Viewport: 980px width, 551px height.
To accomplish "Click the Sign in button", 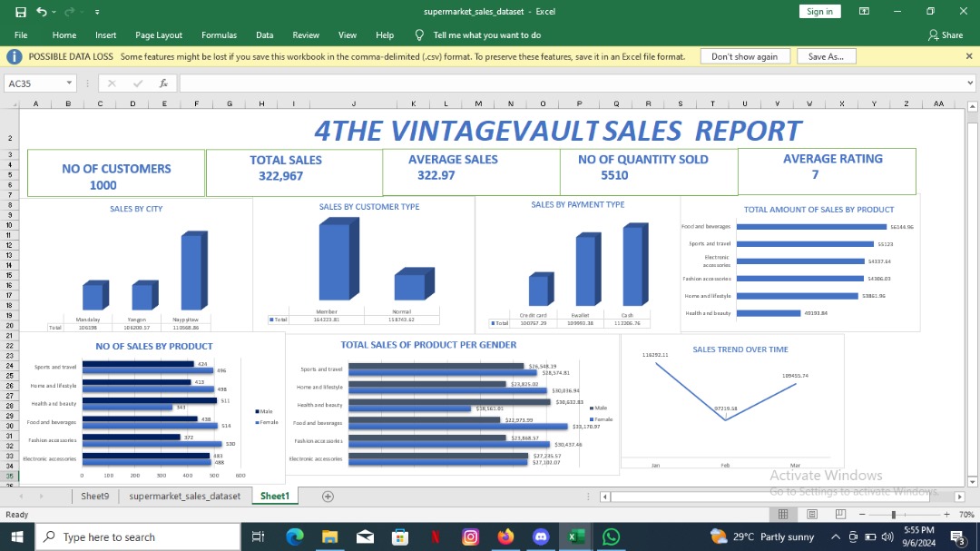I will pos(819,11).
